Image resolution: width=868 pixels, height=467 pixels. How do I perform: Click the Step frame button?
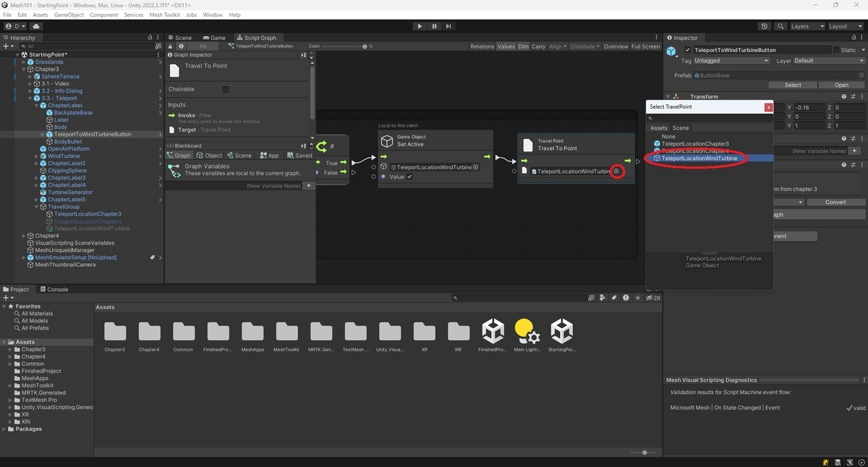(448, 26)
